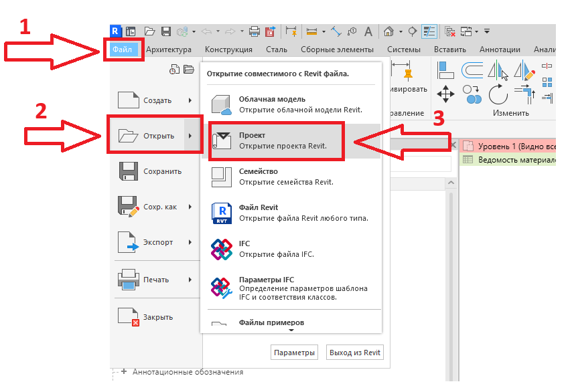Open Undo history dropdown arrow
Image resolution: width=572 pixels, height=392 pixels.
click(218, 31)
